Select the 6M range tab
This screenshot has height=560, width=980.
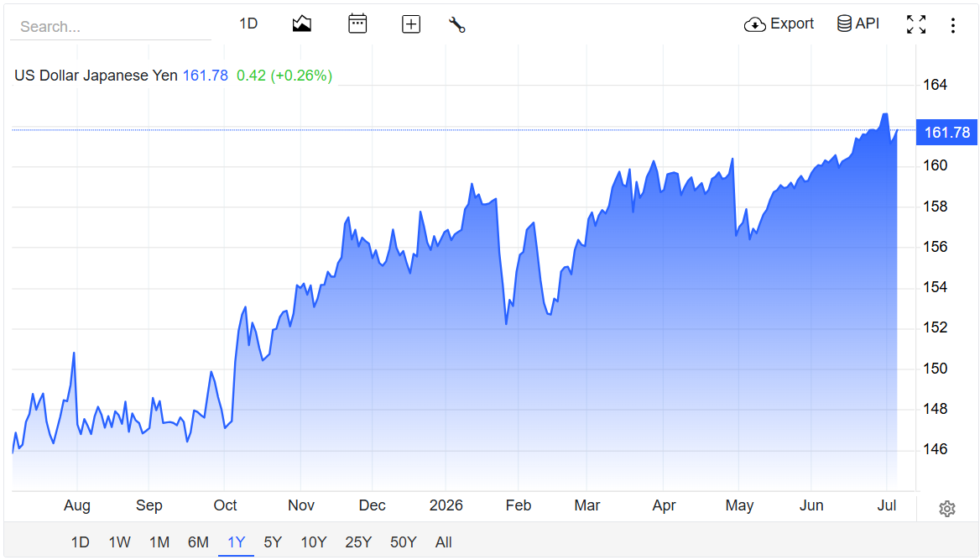pos(198,542)
